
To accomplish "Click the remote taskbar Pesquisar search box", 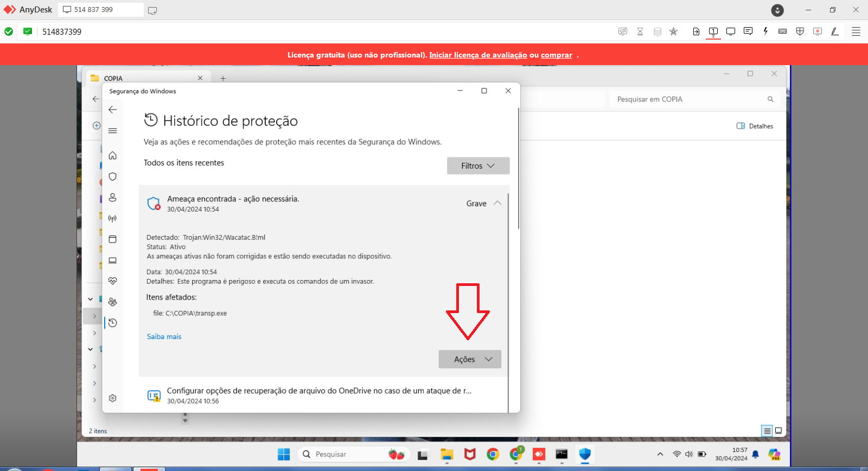I will click(354, 454).
